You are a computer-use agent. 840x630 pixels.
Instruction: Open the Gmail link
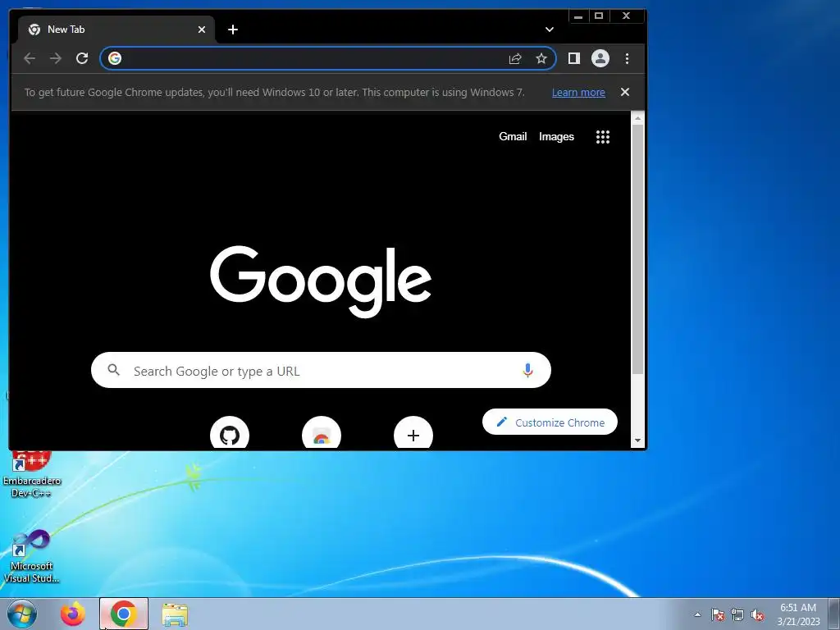pos(513,137)
